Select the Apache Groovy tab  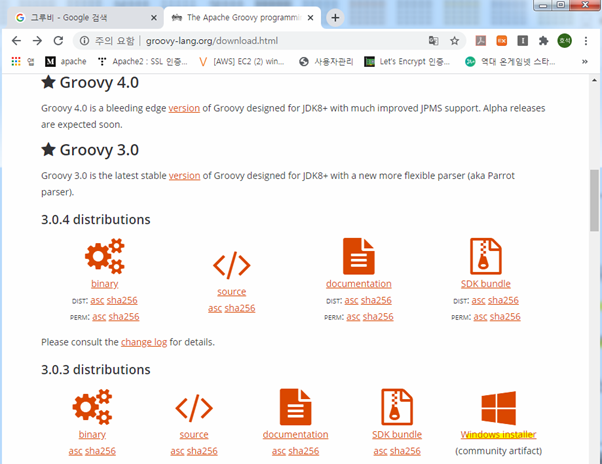(242, 18)
